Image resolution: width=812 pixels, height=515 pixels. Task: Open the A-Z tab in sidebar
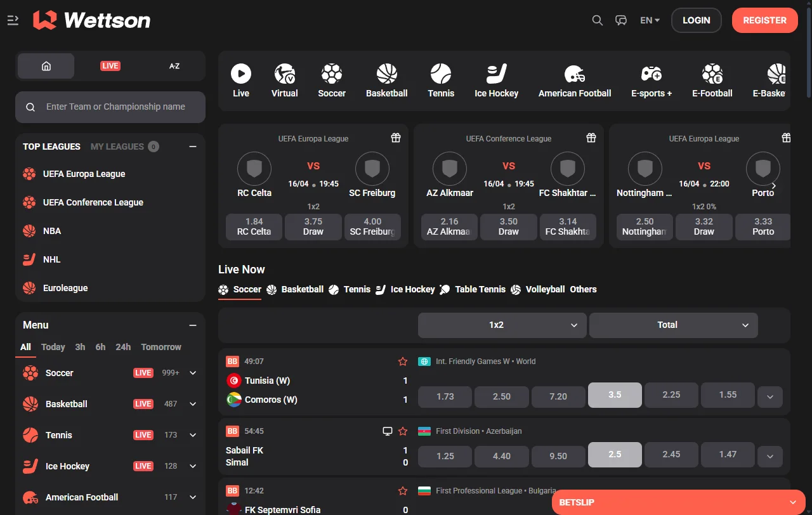174,66
